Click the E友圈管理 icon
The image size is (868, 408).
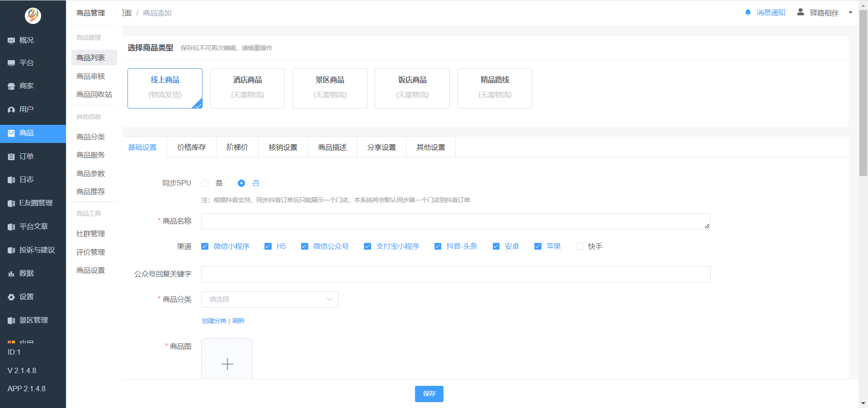[x=11, y=203]
